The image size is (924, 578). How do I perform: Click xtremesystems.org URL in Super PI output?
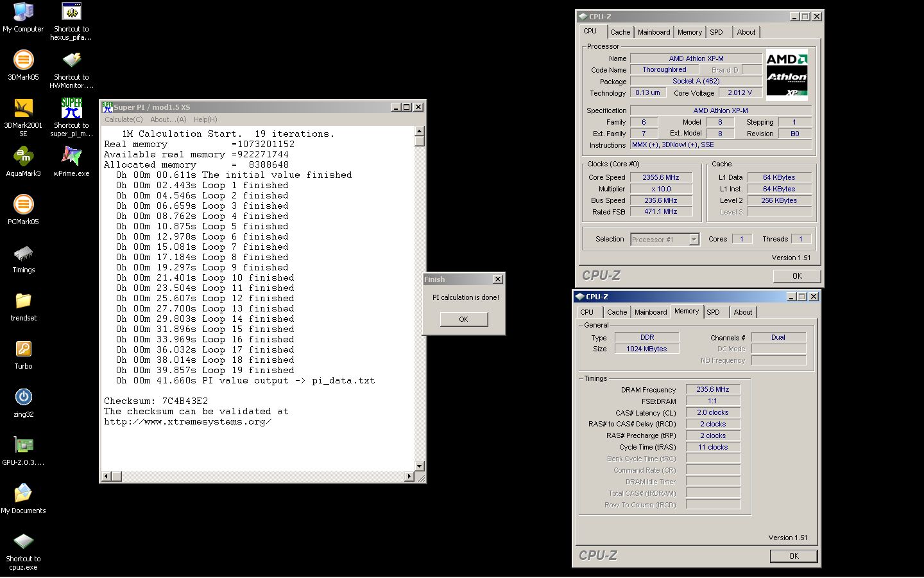coord(187,421)
